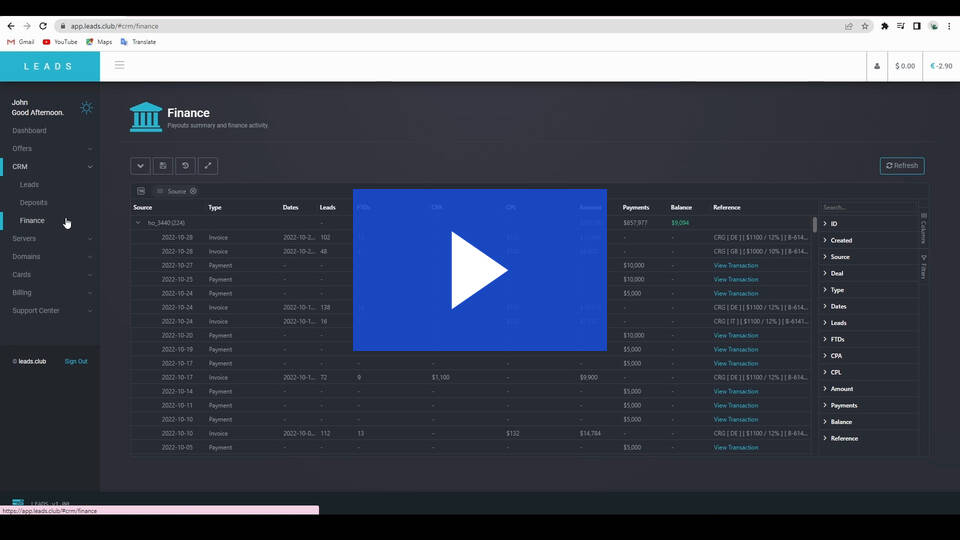Viewport: 960px width, 540px height.
Task: Expand the Domains sidebar menu
Action: pyautogui.click(x=51, y=257)
